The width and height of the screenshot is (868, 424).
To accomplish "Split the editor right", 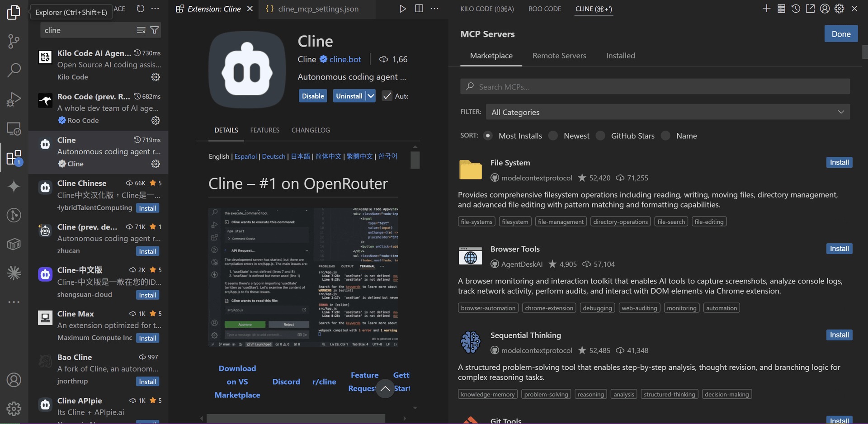I will 419,9.
